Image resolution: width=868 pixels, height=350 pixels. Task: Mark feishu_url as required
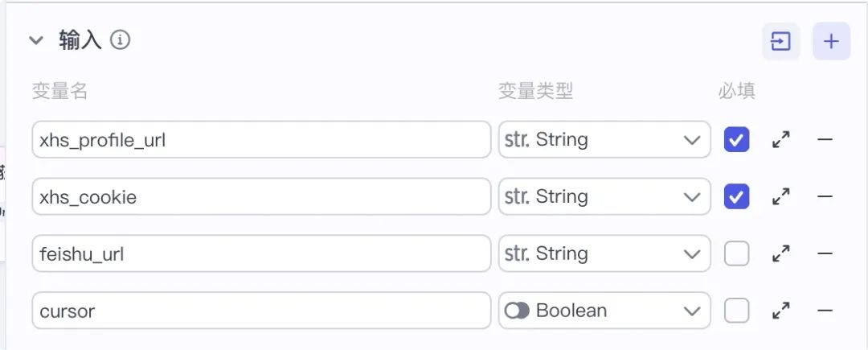coord(736,253)
